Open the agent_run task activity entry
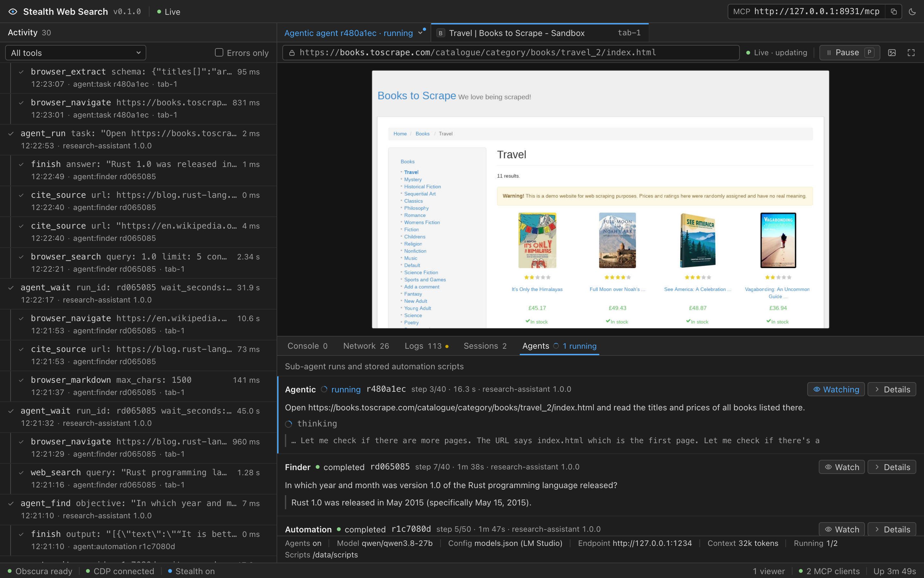 (x=138, y=139)
